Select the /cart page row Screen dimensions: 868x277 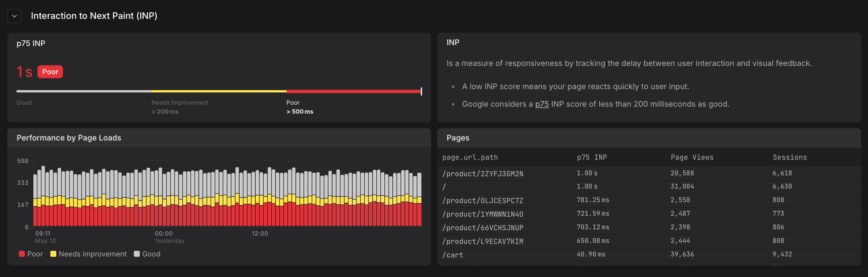pyautogui.click(x=649, y=255)
